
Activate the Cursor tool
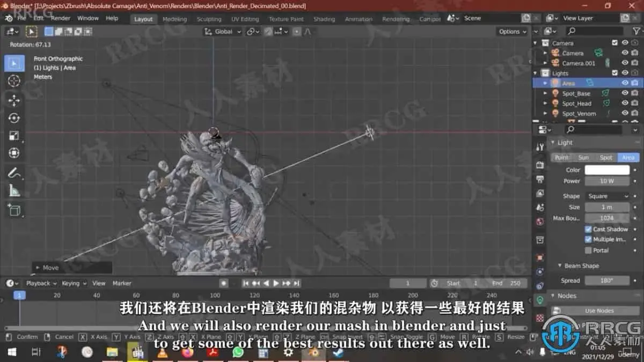[x=14, y=81]
